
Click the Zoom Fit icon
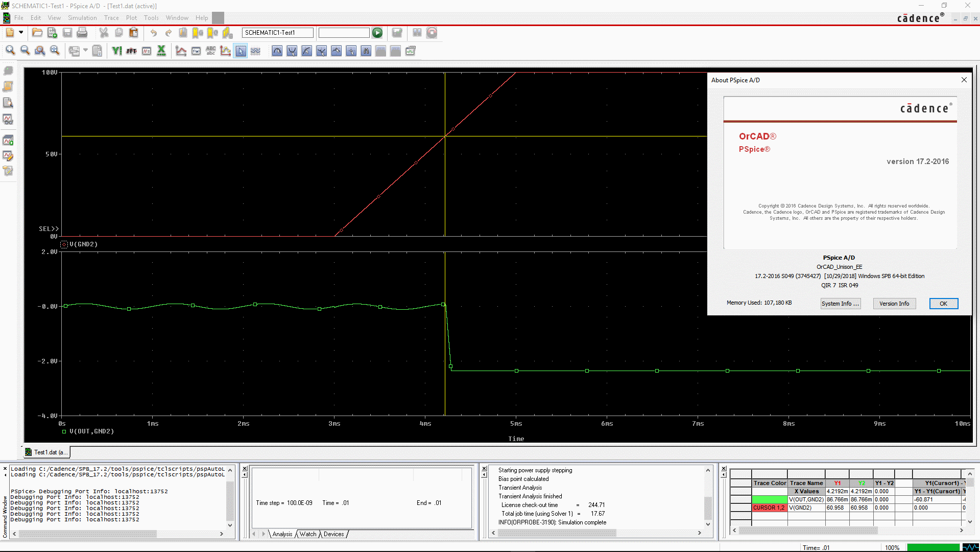point(55,51)
